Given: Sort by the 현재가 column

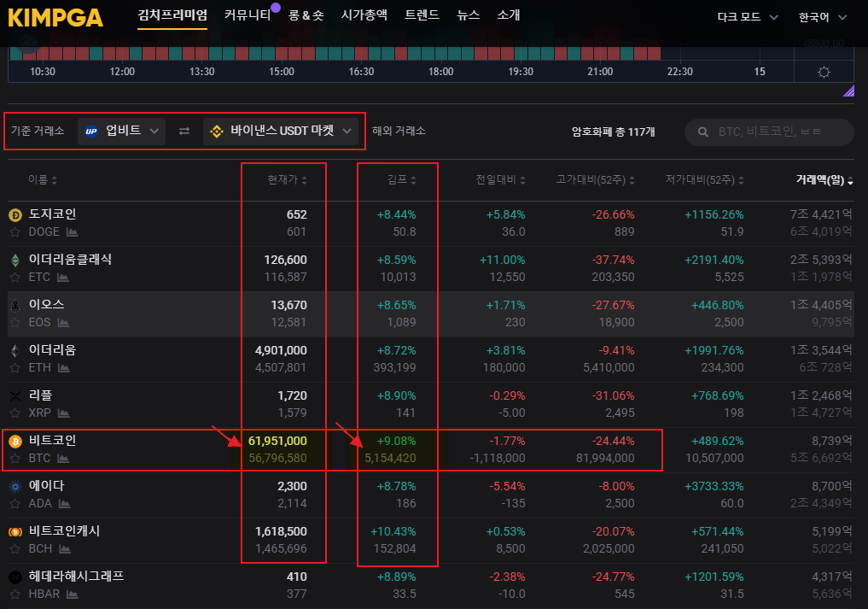Looking at the screenshot, I should click(288, 179).
